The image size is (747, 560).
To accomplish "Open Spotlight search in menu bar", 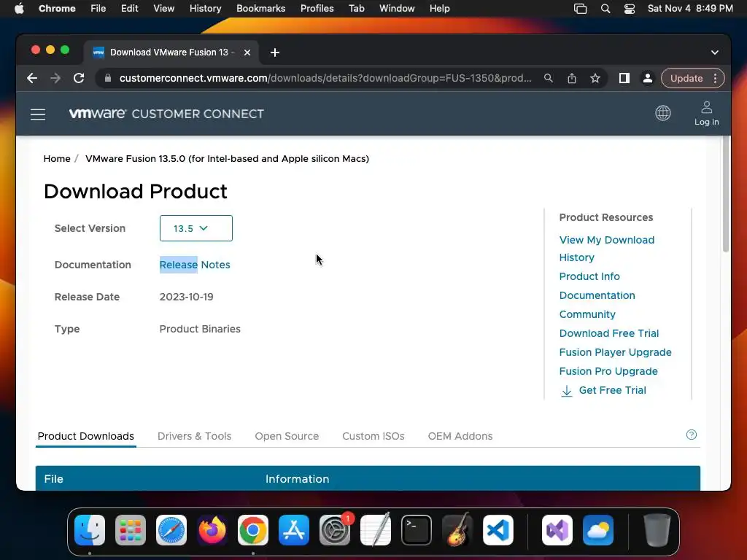I will (605, 9).
